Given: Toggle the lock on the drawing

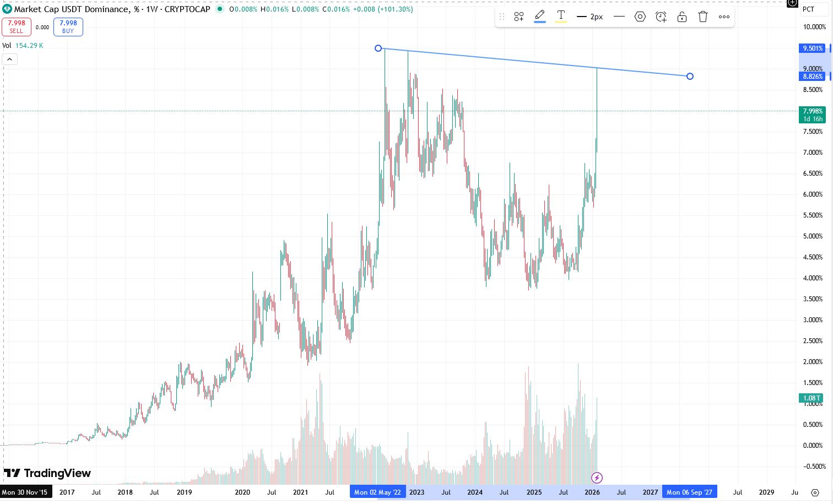Looking at the screenshot, I should [x=682, y=17].
